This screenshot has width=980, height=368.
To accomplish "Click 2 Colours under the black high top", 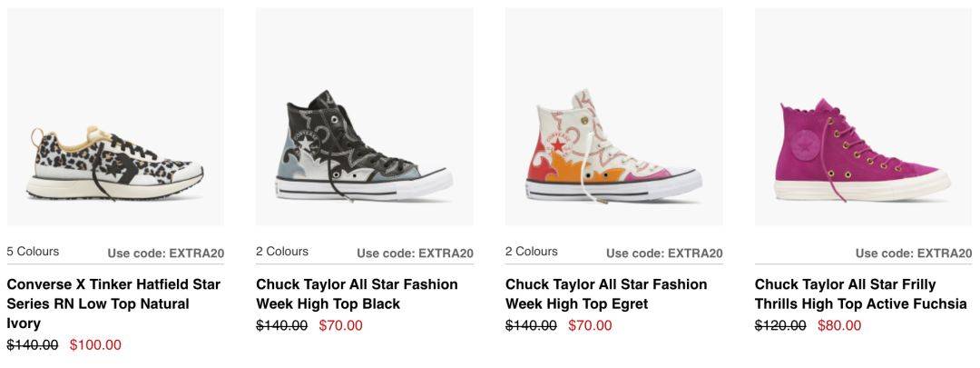I will [x=282, y=252].
